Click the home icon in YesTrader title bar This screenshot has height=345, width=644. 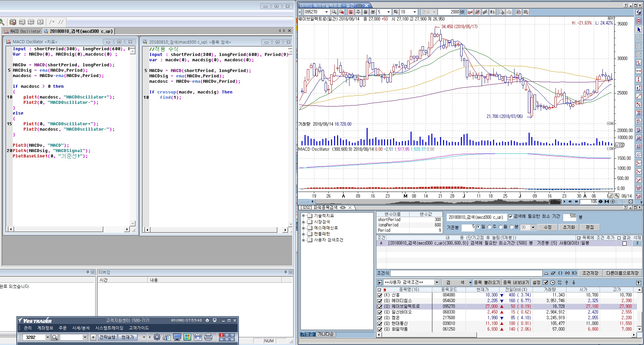click(207, 321)
